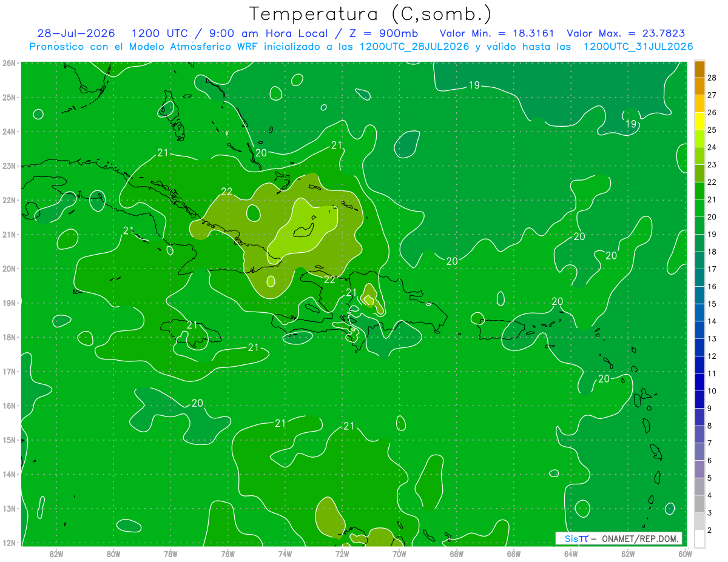Click the 20N latitude label

[8, 269]
